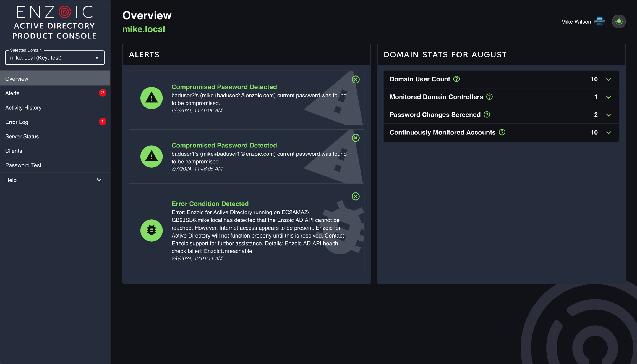Image resolution: width=637 pixels, height=364 pixels.
Task: Click the Mike Wilson user avatar
Action: 599,22
